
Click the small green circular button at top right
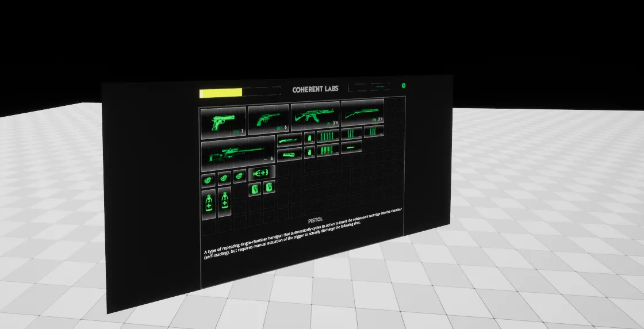(x=404, y=86)
